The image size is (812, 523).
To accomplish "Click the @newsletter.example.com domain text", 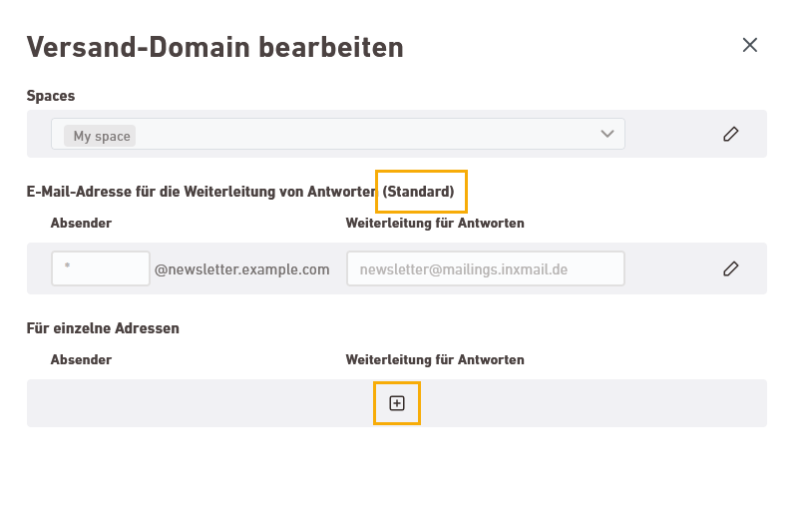I will [241, 269].
